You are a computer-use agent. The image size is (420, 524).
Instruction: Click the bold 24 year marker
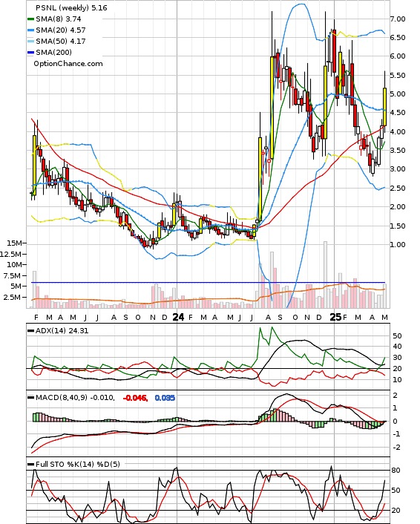point(178,317)
